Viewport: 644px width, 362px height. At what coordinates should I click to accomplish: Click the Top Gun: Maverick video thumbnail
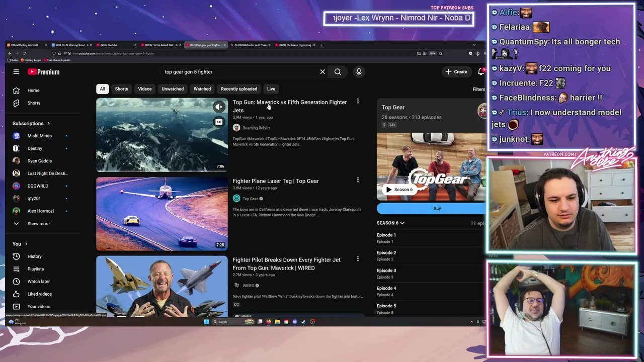pos(162,135)
